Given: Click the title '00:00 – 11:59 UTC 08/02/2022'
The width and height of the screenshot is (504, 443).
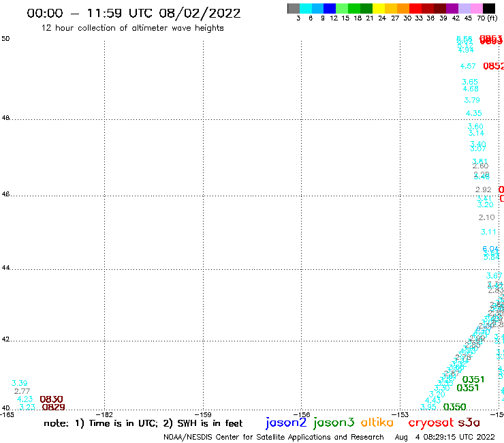Looking at the screenshot, I should [x=133, y=13].
